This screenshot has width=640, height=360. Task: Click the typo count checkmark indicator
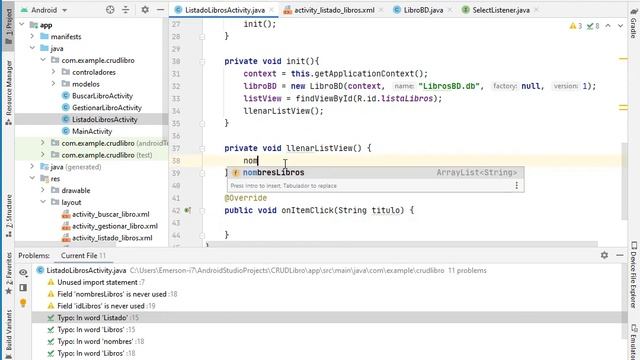[593, 26]
